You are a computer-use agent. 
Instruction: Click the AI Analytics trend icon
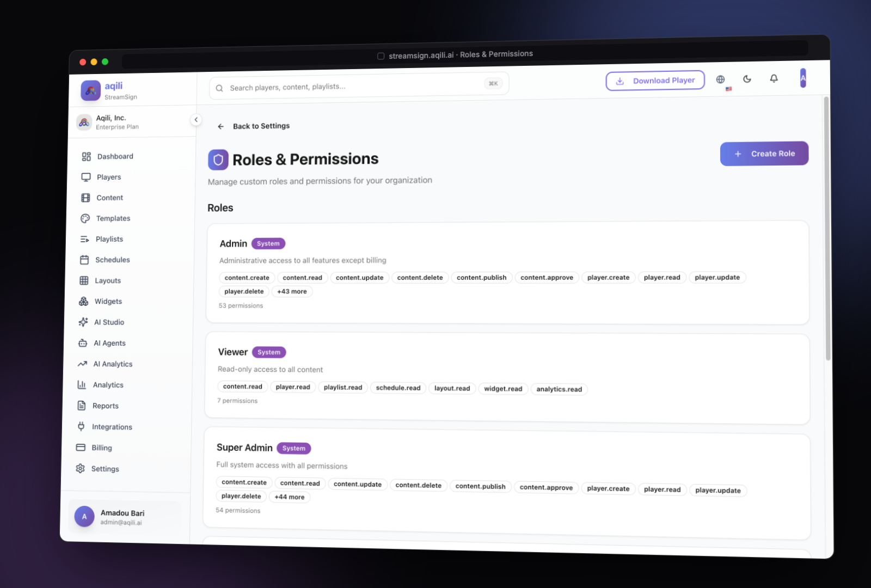tap(82, 364)
